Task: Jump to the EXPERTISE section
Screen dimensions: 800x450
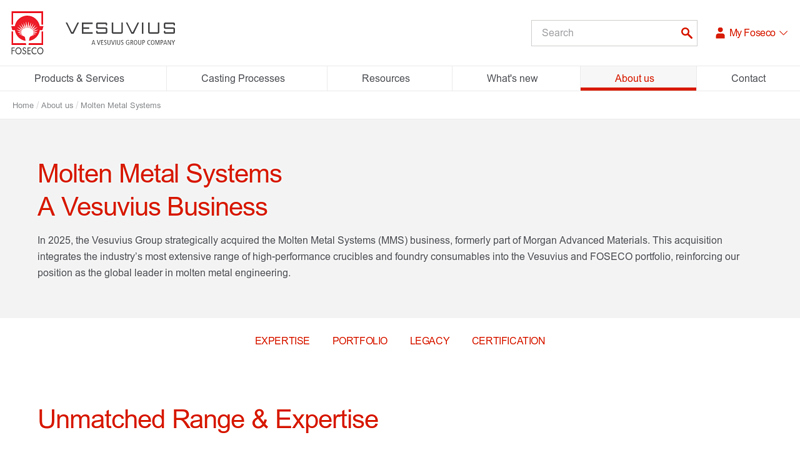Action: (x=282, y=341)
